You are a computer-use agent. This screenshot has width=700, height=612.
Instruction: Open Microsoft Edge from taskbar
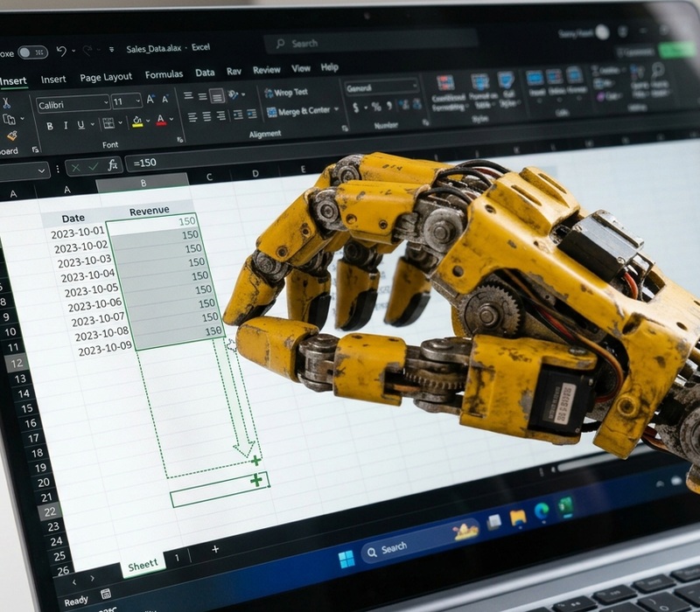point(542,511)
